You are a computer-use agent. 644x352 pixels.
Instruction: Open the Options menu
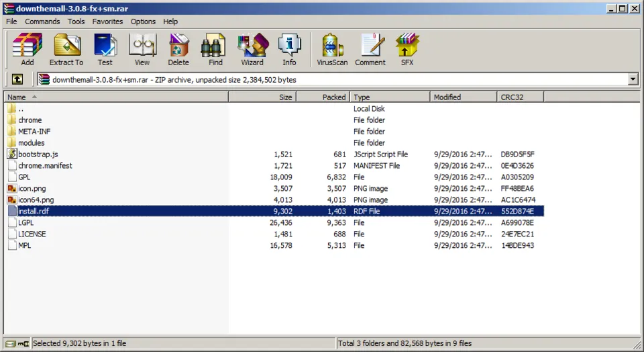pyautogui.click(x=143, y=21)
